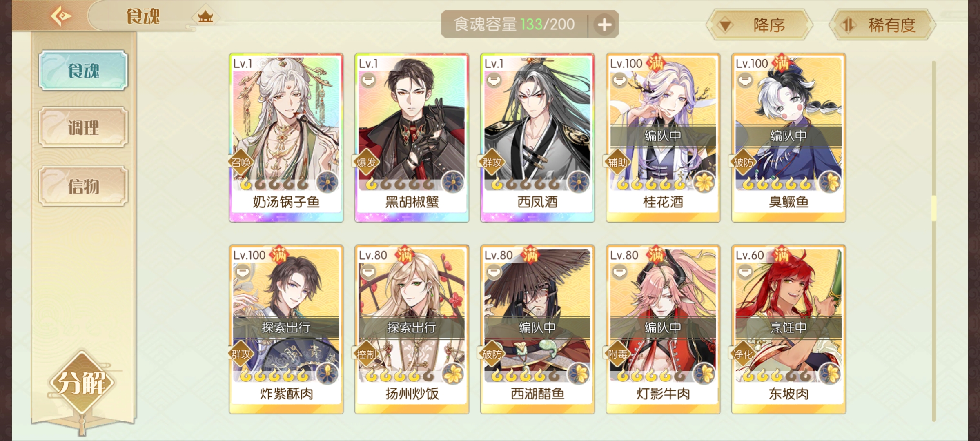Toggle the minus mark on 西凤酒
The height and width of the screenshot is (441, 980).
click(x=494, y=80)
